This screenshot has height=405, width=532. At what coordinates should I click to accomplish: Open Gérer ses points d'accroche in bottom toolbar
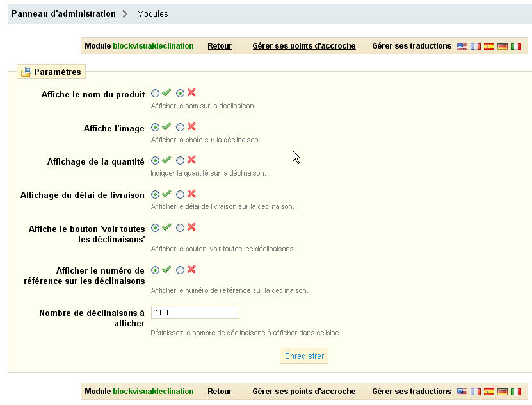tap(304, 392)
